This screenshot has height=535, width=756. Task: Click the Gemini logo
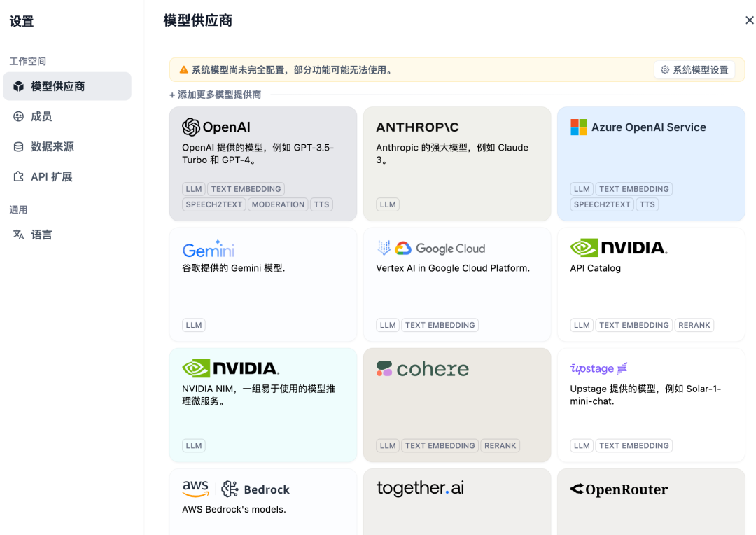point(209,249)
